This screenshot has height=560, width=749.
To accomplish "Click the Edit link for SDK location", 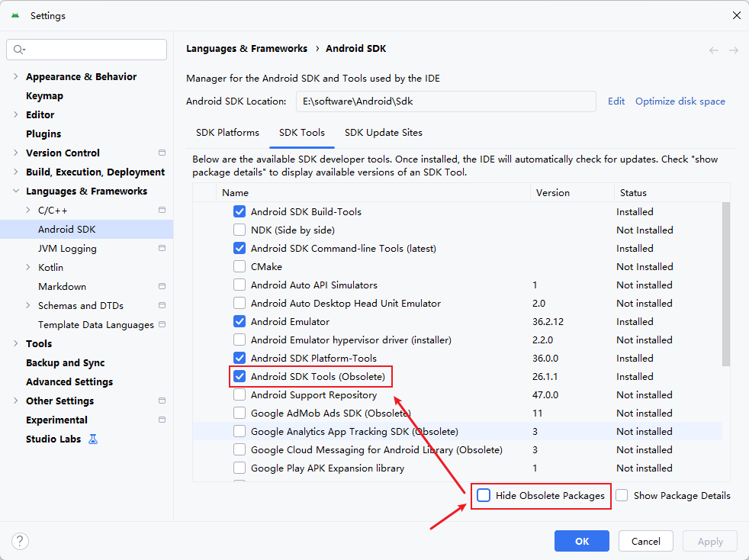I will (616, 101).
